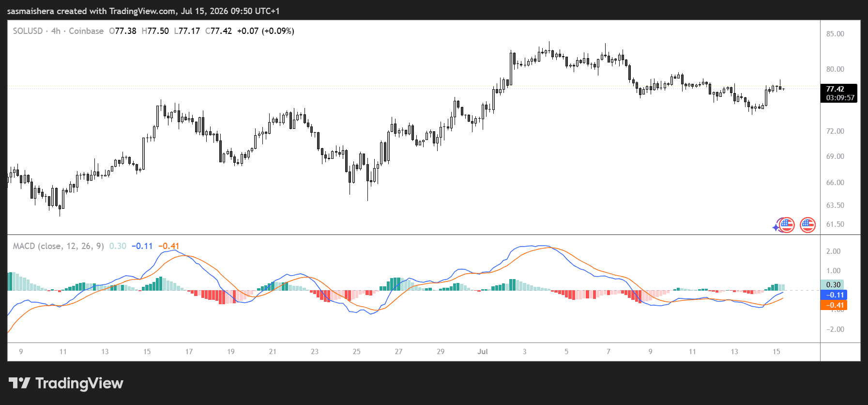Click the orange −0.41 signal badge on scale
This screenshot has height=405, width=868.
(834, 305)
